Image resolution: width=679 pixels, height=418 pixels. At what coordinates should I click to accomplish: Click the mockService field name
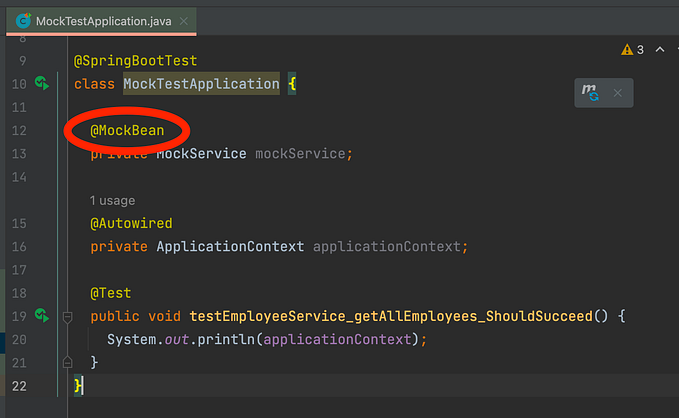point(300,154)
